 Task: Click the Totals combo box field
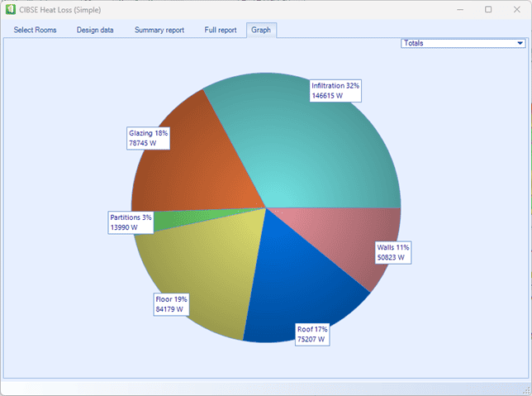(x=454, y=43)
